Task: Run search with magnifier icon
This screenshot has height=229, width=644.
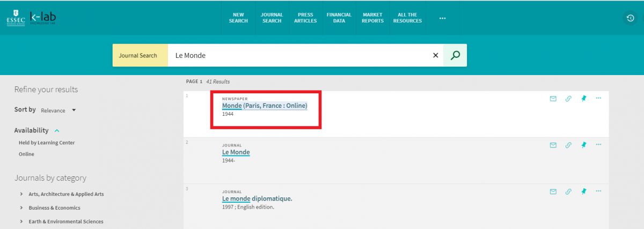Action: tap(455, 55)
